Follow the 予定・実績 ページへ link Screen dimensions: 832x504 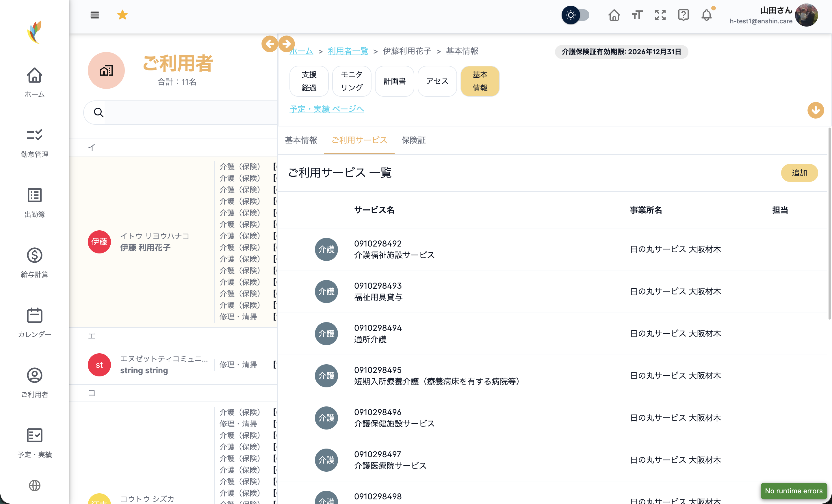pos(326,109)
